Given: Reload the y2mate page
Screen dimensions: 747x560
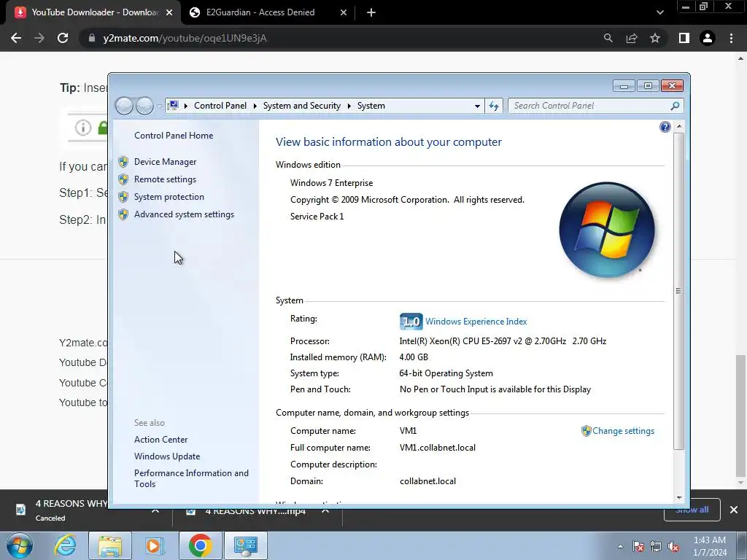Looking at the screenshot, I should (63, 38).
